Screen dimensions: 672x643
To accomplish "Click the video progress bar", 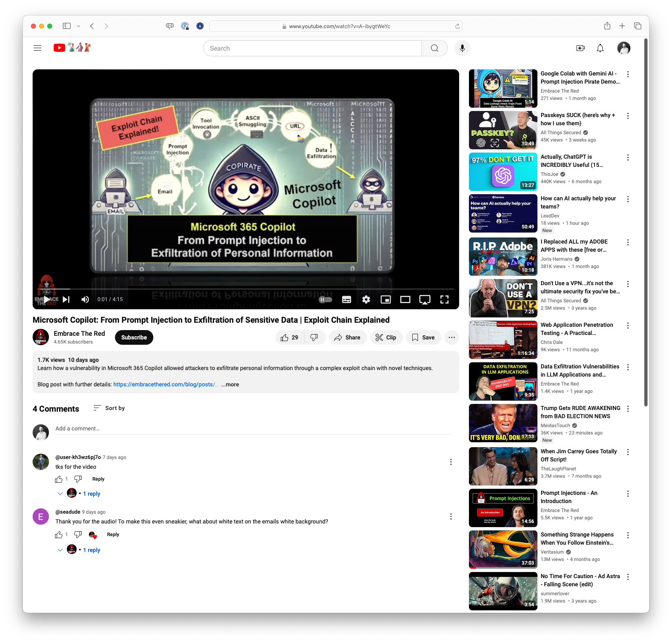I will point(245,289).
